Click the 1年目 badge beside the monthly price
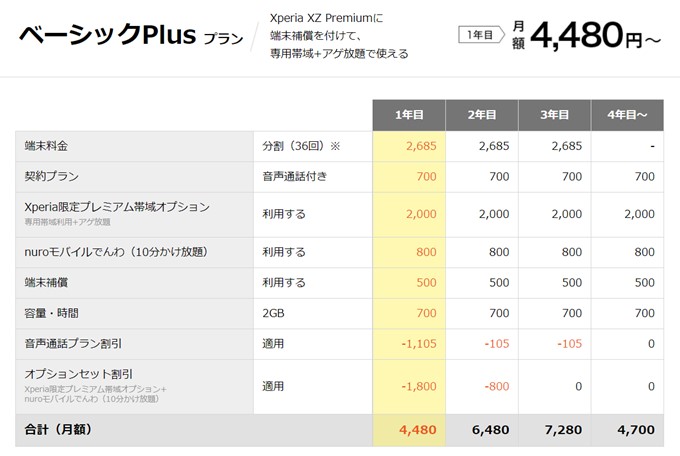This screenshot has width=680, height=456. point(479,35)
